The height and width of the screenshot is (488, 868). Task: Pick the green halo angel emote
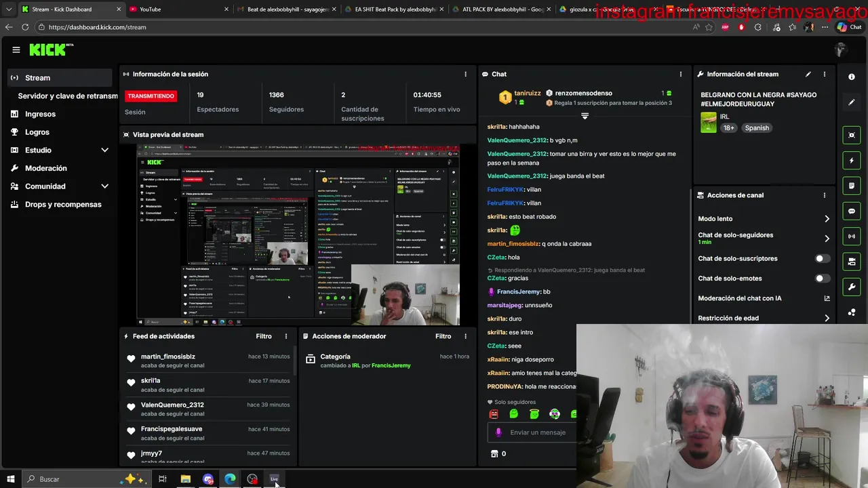point(534,414)
